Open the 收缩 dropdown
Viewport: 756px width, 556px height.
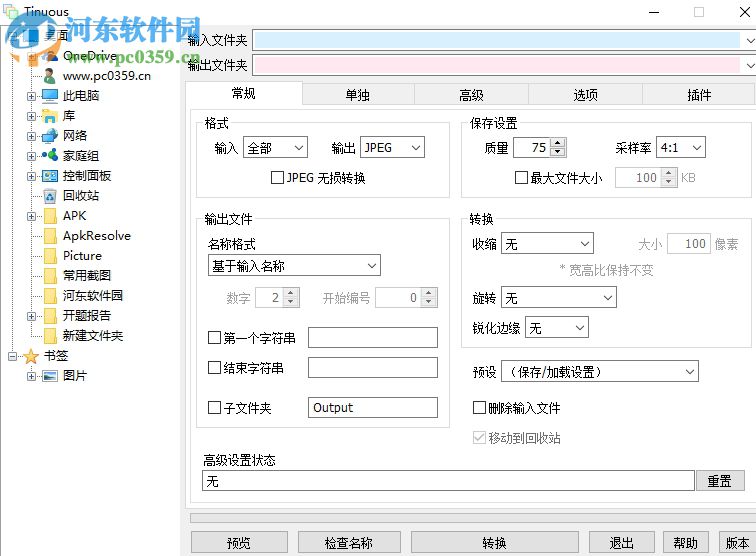(547, 244)
